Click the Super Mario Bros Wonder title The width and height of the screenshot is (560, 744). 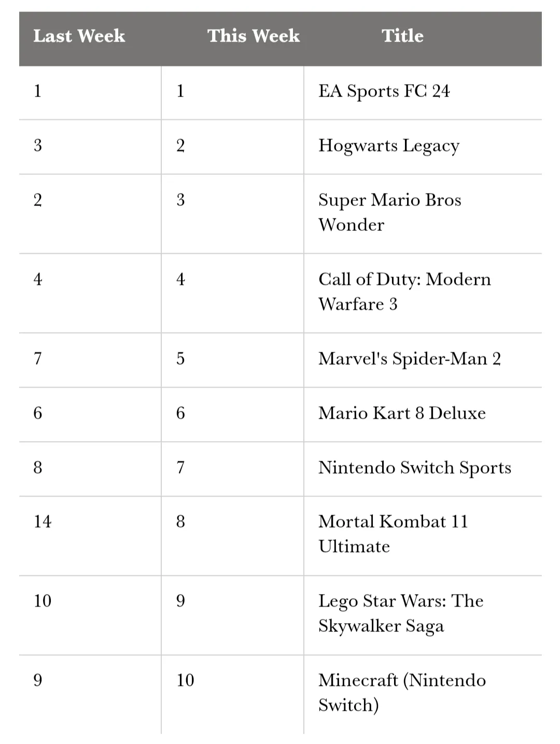(389, 213)
